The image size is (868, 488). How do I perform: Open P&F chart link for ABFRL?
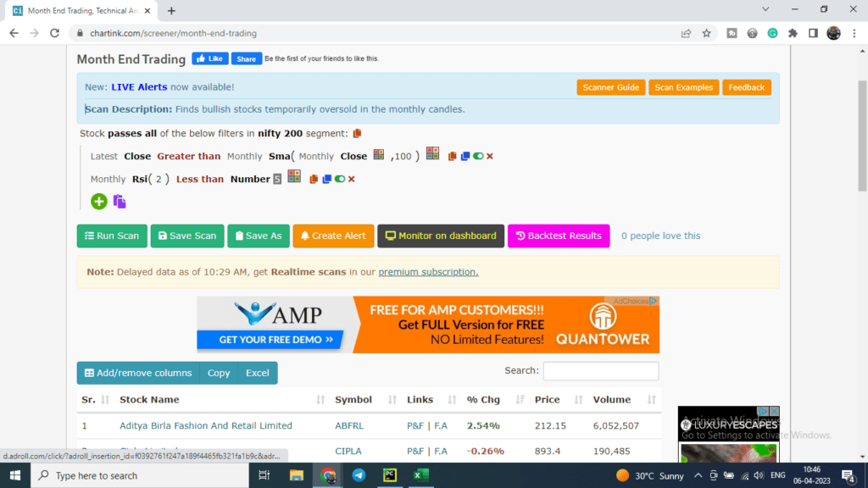coord(415,425)
